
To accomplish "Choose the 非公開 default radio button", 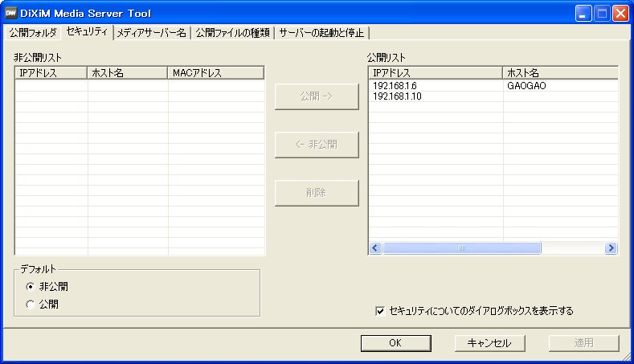I will click(x=31, y=287).
